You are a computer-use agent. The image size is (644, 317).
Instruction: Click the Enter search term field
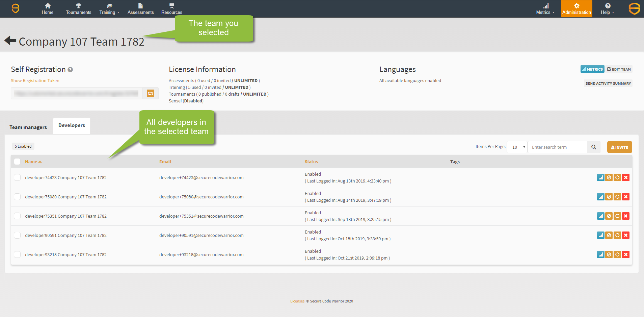557,147
